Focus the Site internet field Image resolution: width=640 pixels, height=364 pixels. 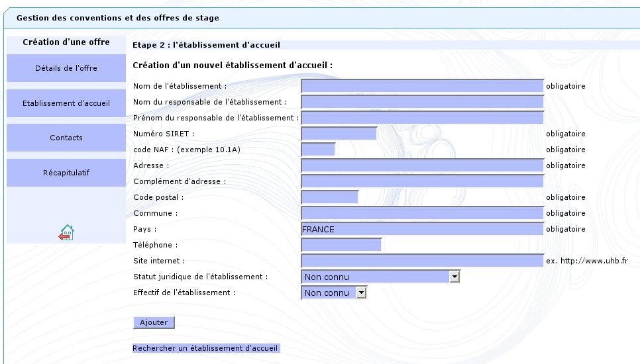pos(422,261)
